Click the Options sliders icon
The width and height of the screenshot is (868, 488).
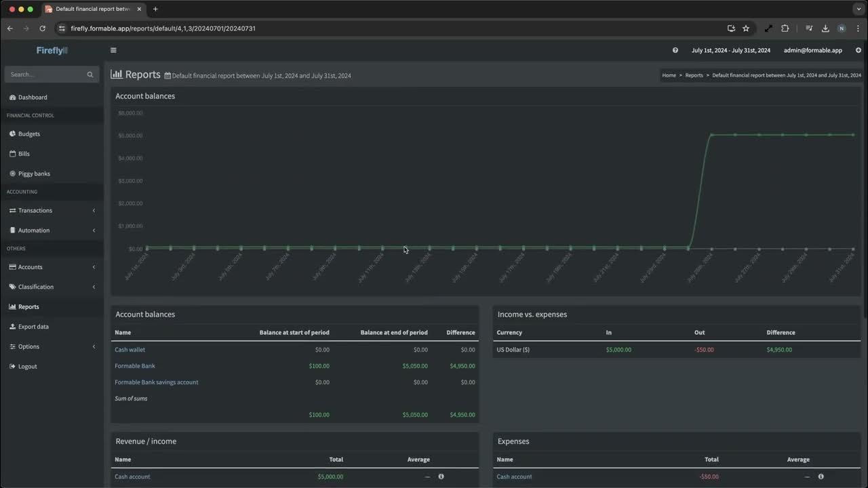coord(12,346)
